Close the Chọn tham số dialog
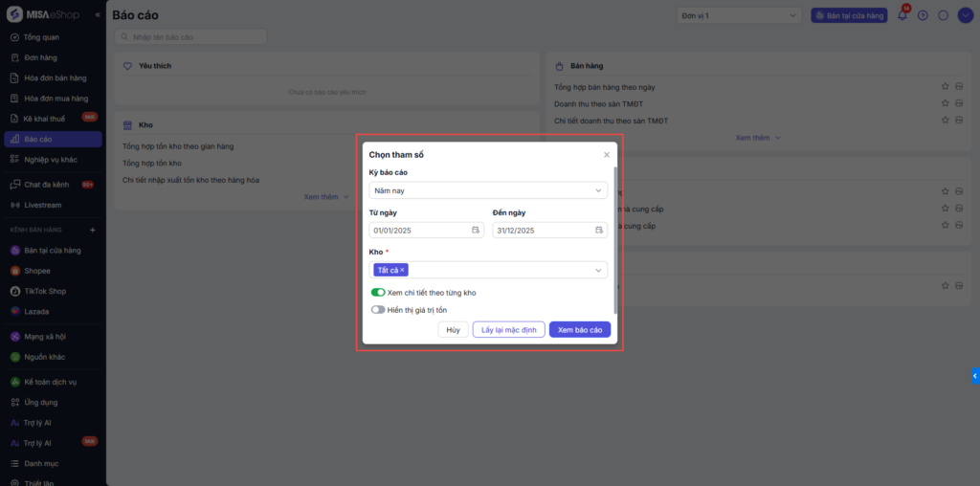This screenshot has height=486, width=980. (x=606, y=155)
